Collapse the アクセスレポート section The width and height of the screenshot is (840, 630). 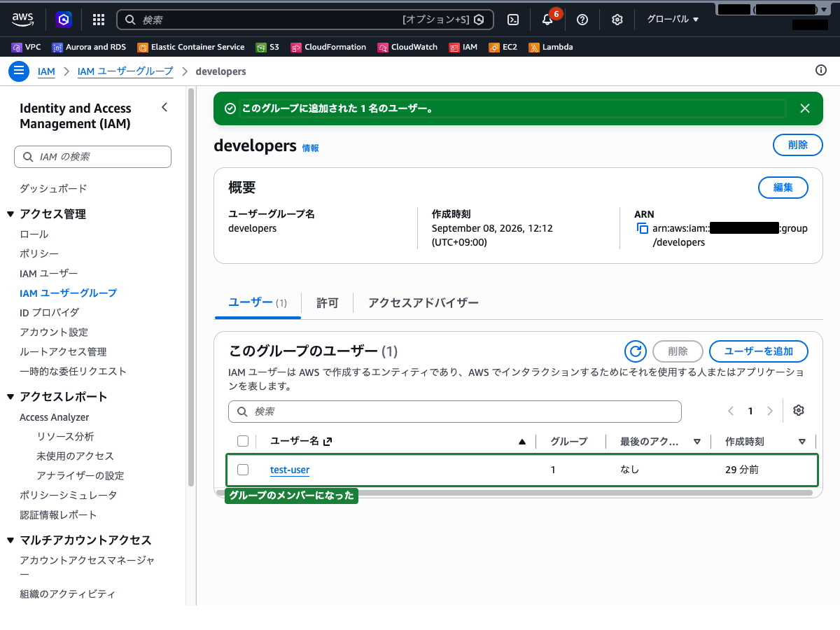(10, 397)
